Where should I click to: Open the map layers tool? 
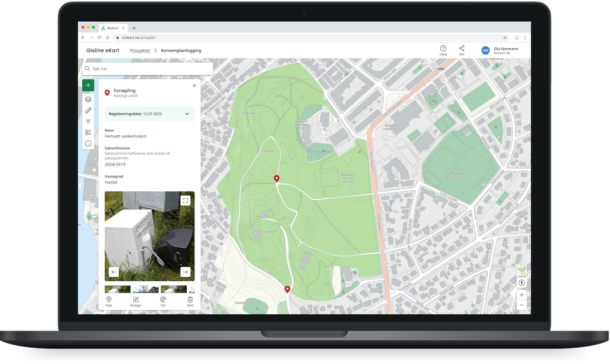tap(88, 99)
